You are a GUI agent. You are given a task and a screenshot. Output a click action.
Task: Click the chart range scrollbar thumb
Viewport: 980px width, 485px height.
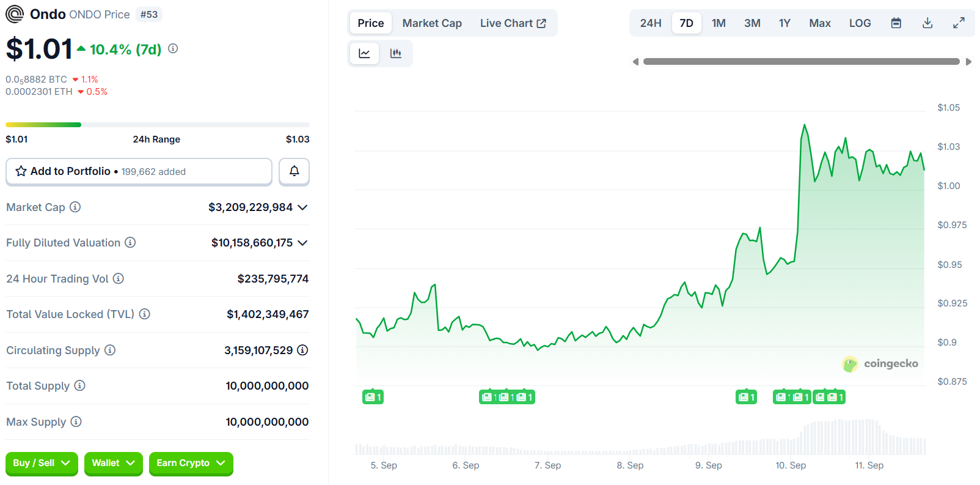(x=802, y=62)
